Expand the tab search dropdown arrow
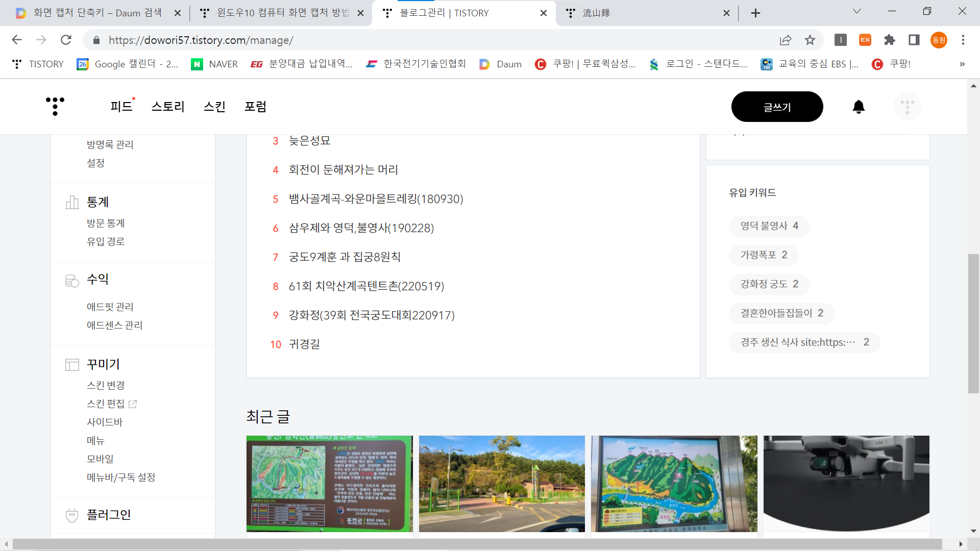Screen dimensions: 980x551 [x=857, y=11]
